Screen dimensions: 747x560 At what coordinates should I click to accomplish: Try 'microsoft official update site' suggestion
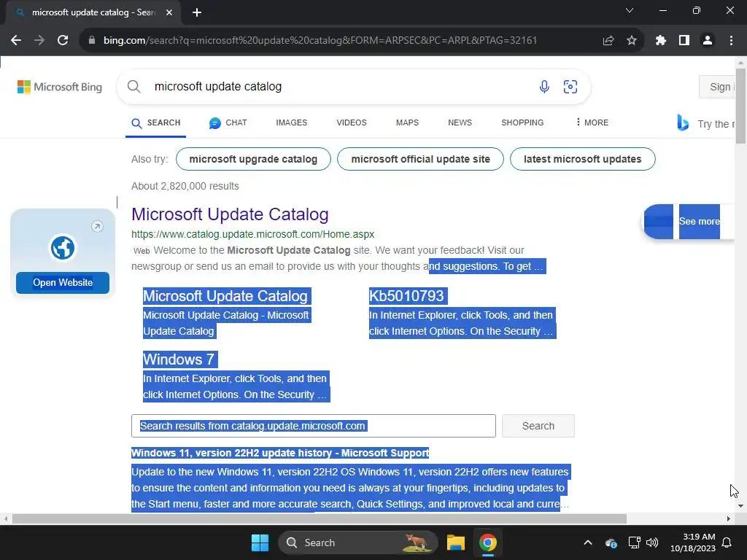tap(420, 159)
